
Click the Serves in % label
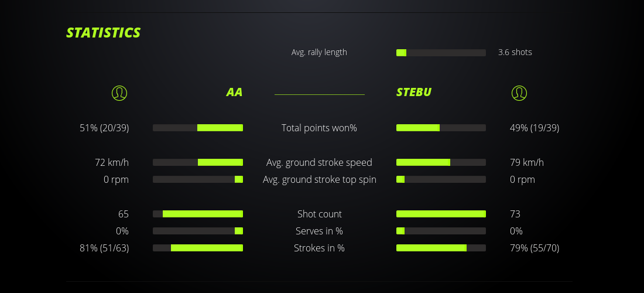click(319, 231)
